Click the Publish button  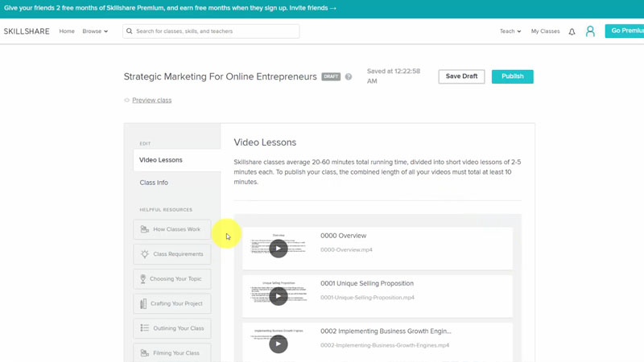point(512,76)
